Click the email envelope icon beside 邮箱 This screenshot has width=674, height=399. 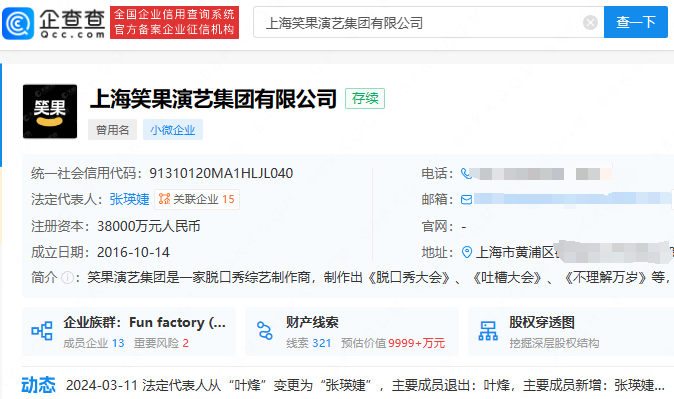coord(466,200)
